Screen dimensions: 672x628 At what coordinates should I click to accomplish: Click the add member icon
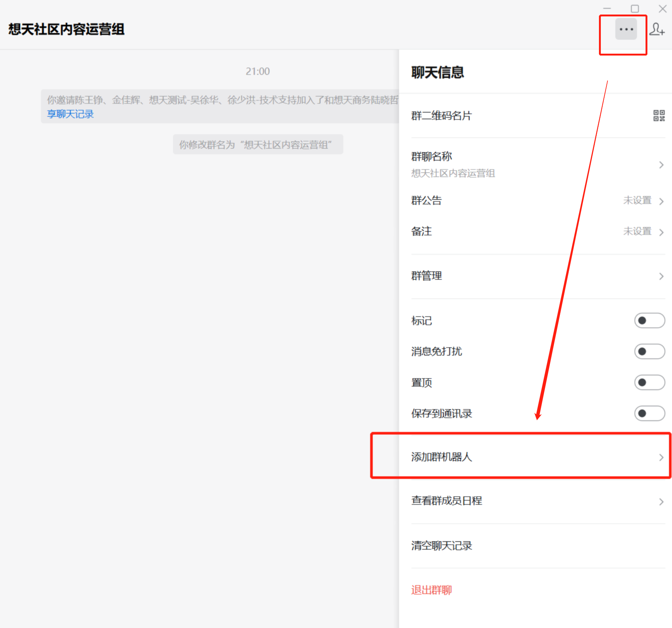click(x=657, y=29)
